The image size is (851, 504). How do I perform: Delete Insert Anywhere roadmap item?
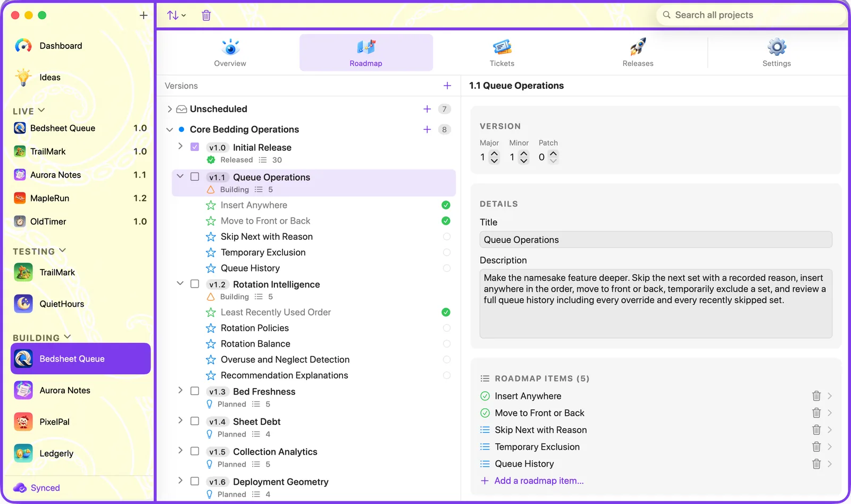click(816, 396)
